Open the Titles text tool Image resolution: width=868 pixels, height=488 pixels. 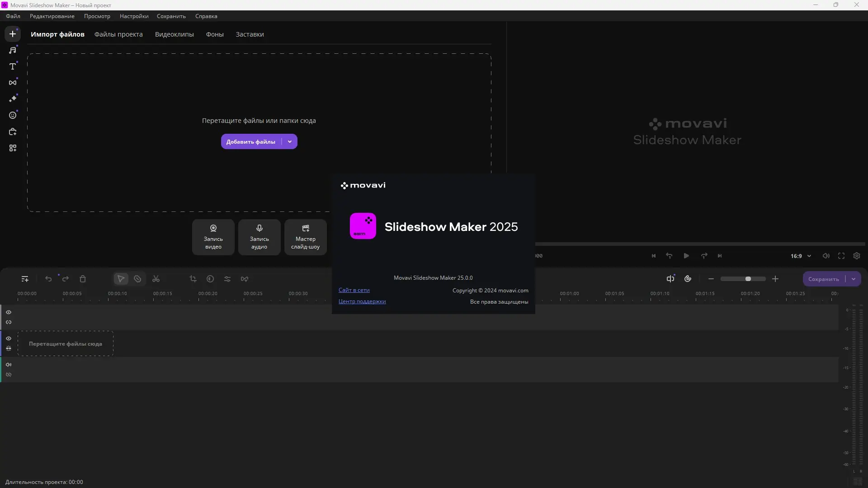coord(13,66)
